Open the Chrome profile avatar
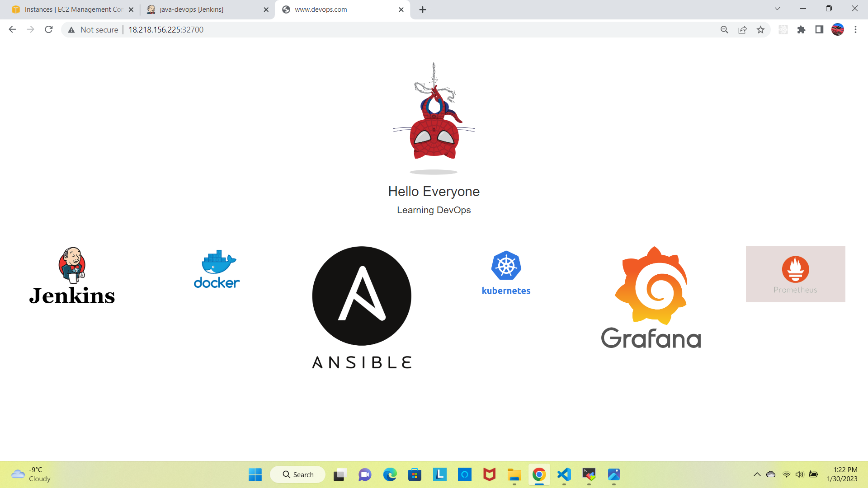This screenshot has height=488, width=868. [837, 30]
